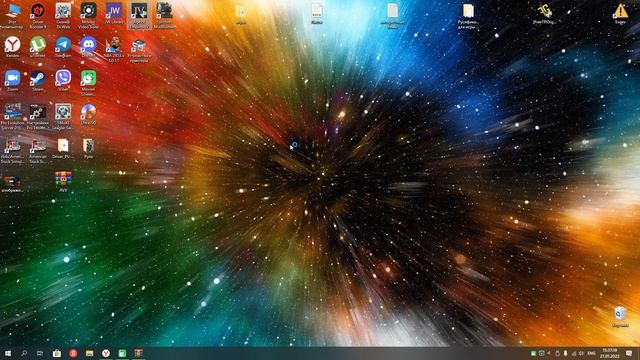640x360 pixels.
Task: Open taskbar search
Action: 24,353
